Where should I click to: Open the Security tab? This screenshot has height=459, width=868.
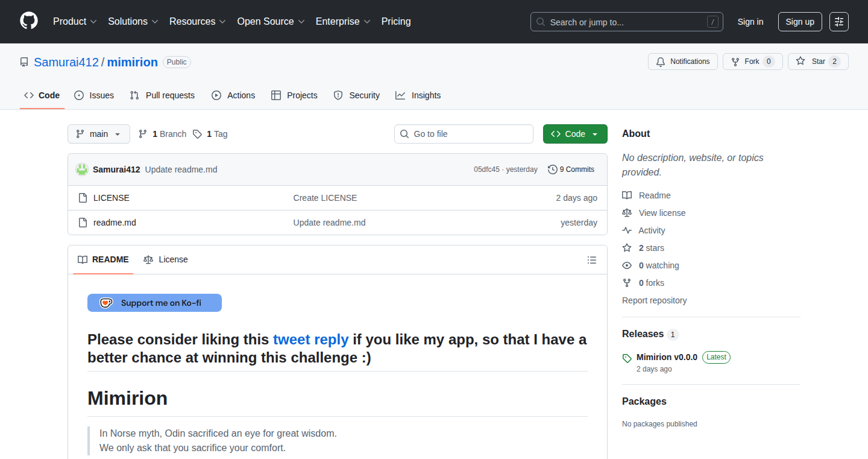click(357, 95)
